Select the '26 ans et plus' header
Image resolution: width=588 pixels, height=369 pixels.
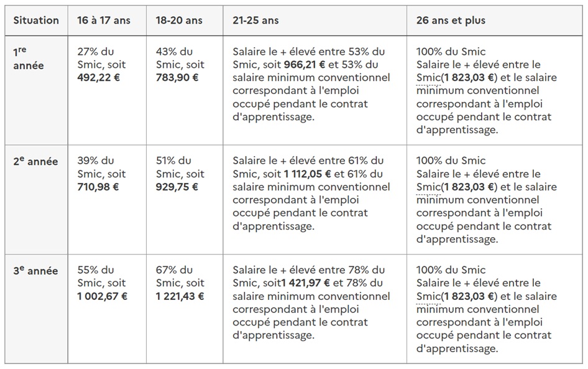451,21
